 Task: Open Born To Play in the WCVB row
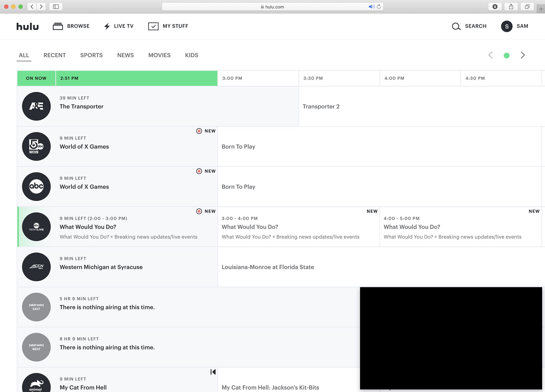click(x=379, y=147)
